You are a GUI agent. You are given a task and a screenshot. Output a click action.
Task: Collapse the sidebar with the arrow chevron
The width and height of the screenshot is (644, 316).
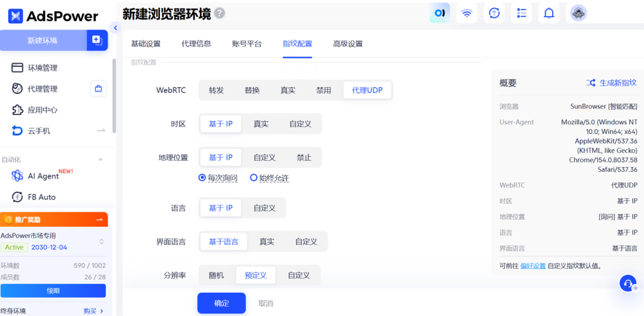[116, 28]
